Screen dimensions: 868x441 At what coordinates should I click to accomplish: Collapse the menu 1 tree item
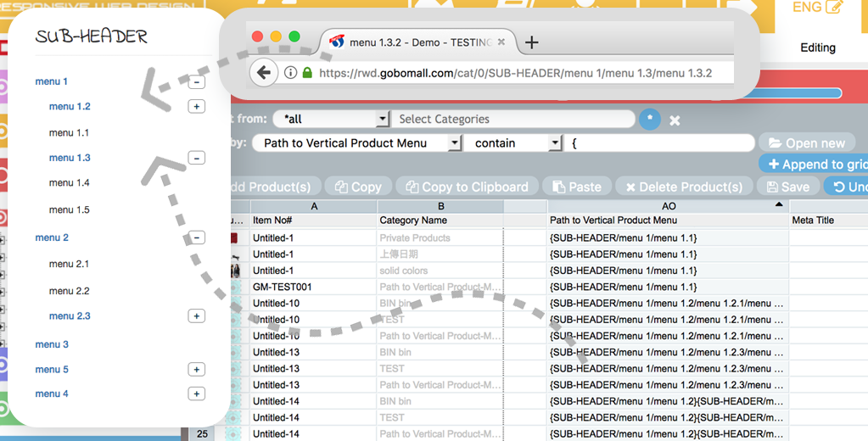pyautogui.click(x=196, y=82)
